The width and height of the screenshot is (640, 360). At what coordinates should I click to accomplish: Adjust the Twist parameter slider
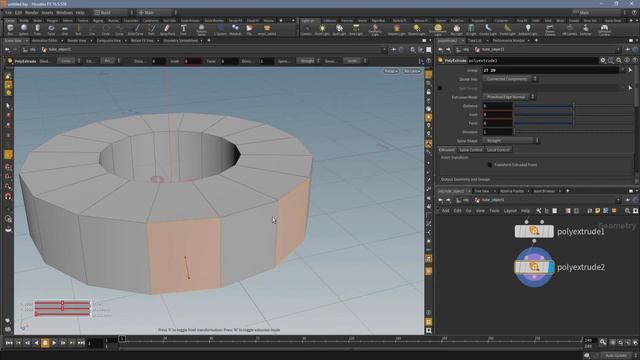pyautogui.click(x=573, y=123)
